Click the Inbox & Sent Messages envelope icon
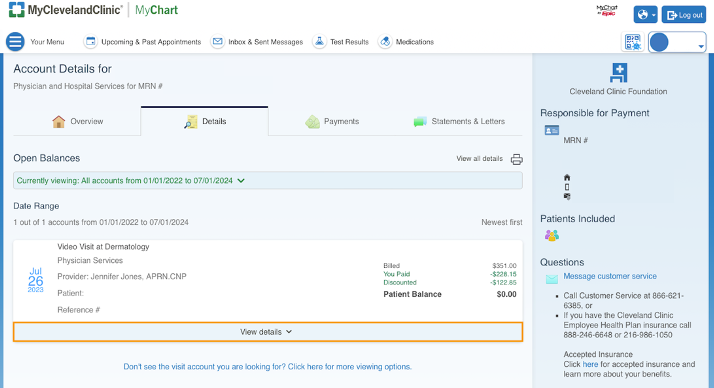Screen dimensions: 714x388 218,41
